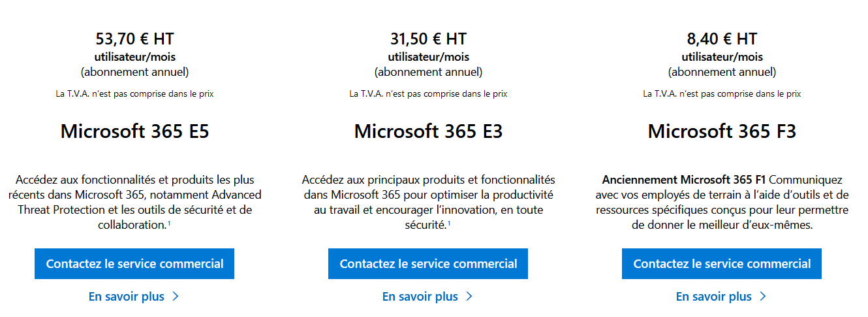
Task: Open En savoir plus link under E3
Action: (420, 297)
